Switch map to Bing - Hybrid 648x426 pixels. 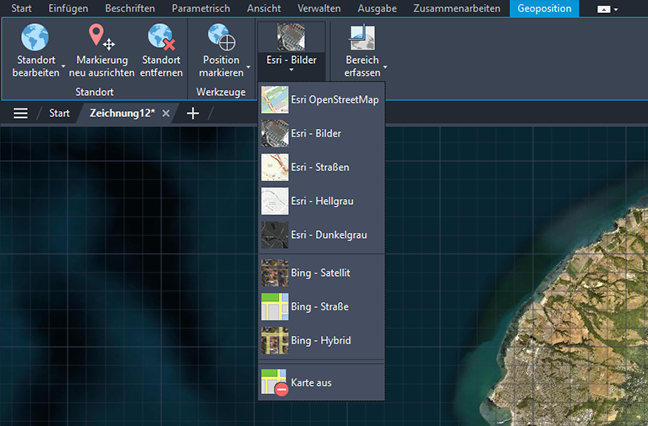point(322,341)
